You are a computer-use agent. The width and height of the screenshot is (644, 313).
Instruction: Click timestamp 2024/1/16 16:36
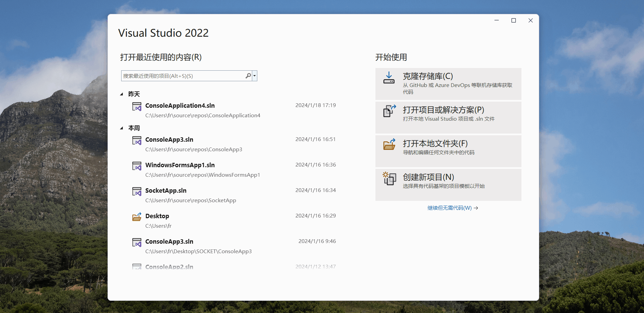[x=316, y=165]
